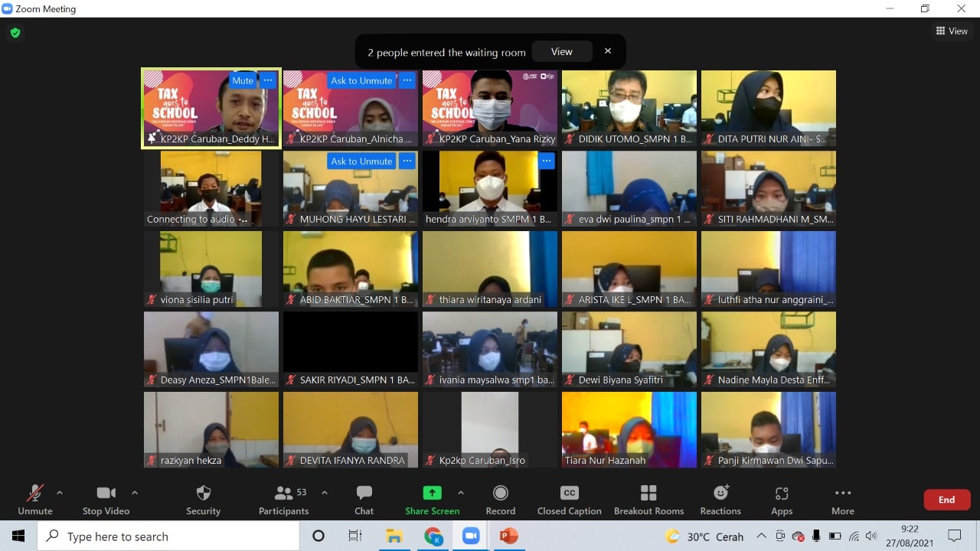This screenshot has width=980, height=551.
Task: Click View on waiting room notification
Action: click(561, 51)
